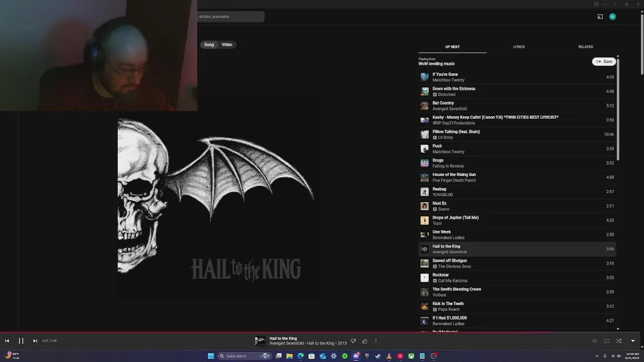Click the Next Ex album thumbnail
Viewport: 644px width, 362px height.
[x=425, y=206]
